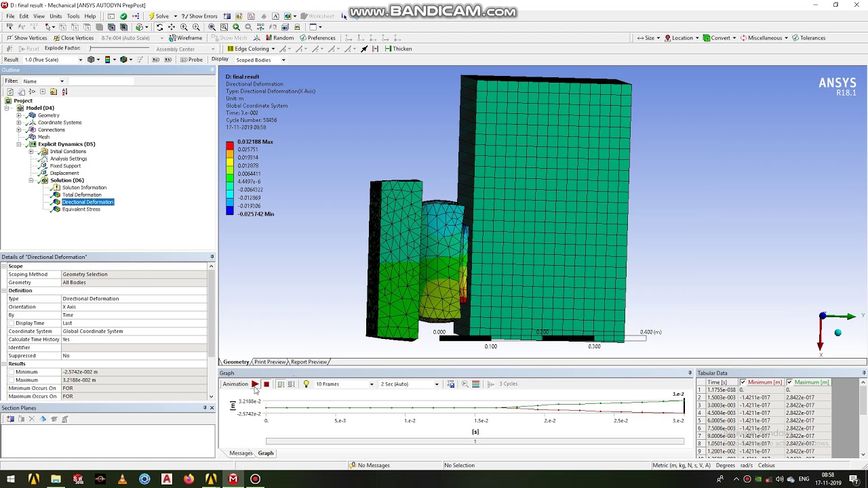Click green checkmark icon in top toolbar
The image size is (868, 488).
123,16
